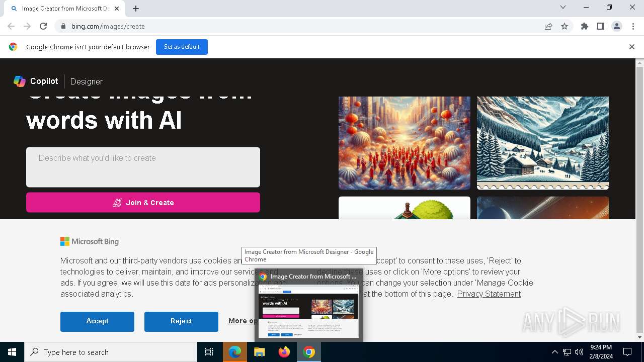Click Set as default button
The image size is (644, 362).
182,47
